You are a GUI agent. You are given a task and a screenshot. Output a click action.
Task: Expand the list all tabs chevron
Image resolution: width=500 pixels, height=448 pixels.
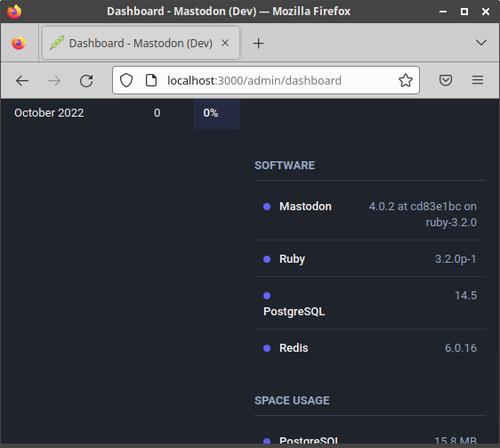point(481,43)
